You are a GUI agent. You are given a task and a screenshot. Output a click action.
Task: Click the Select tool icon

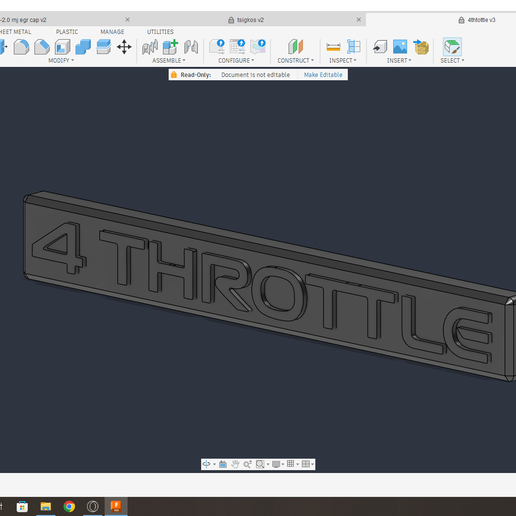click(452, 47)
